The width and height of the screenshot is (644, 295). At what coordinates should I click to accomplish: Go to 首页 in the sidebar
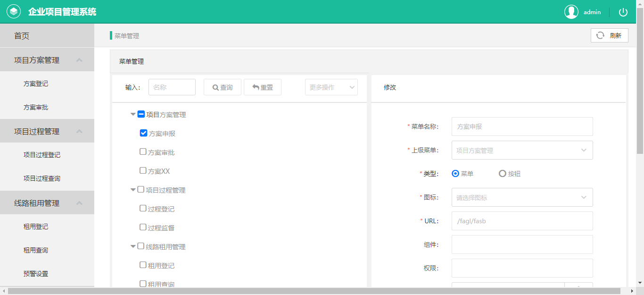coord(47,36)
